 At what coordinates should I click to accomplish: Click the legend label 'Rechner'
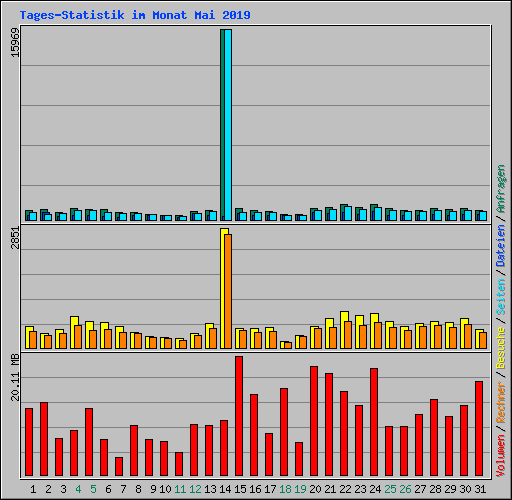[x=501, y=402]
